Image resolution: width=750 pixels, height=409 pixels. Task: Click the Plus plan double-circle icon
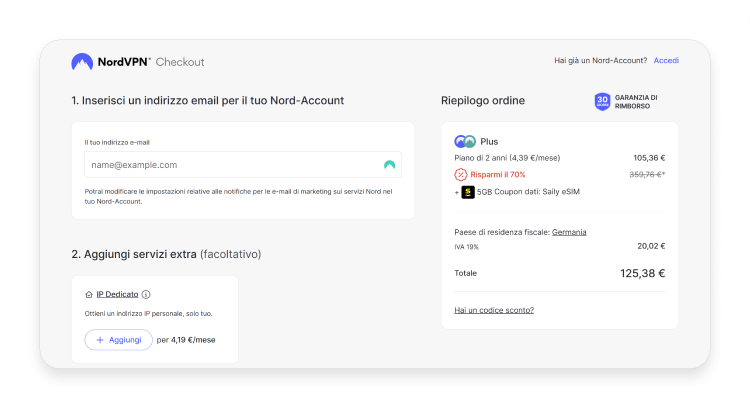pyautogui.click(x=465, y=142)
